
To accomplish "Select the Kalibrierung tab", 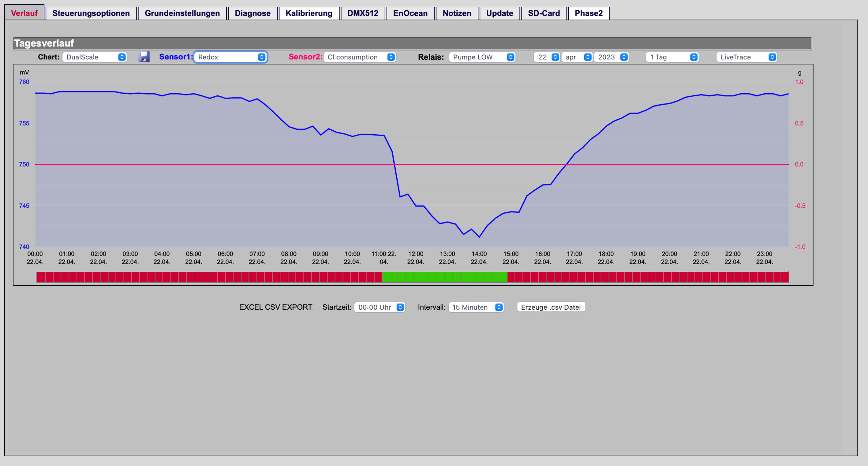I will pyautogui.click(x=309, y=13).
